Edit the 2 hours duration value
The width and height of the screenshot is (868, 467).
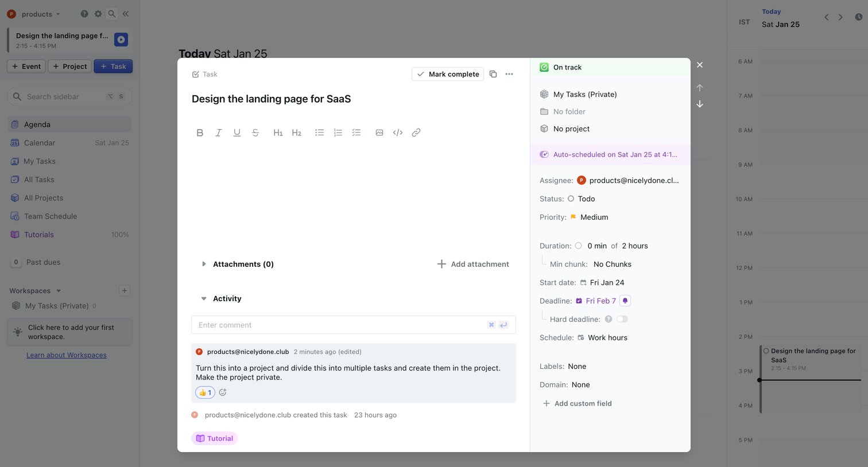635,246
